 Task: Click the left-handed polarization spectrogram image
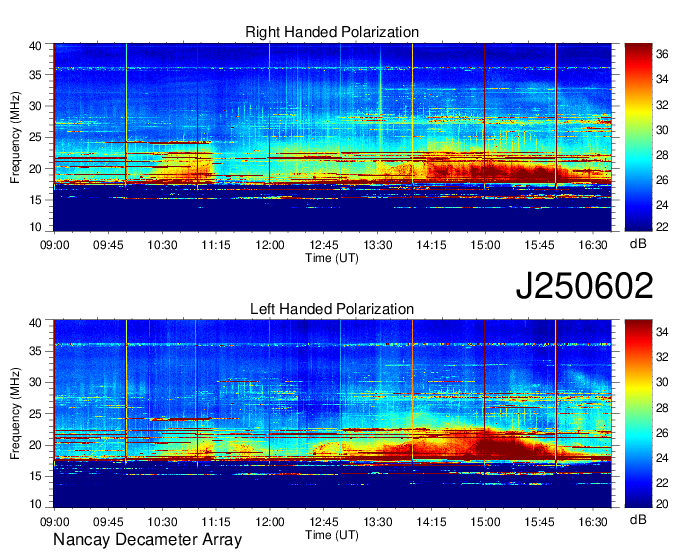click(332, 414)
